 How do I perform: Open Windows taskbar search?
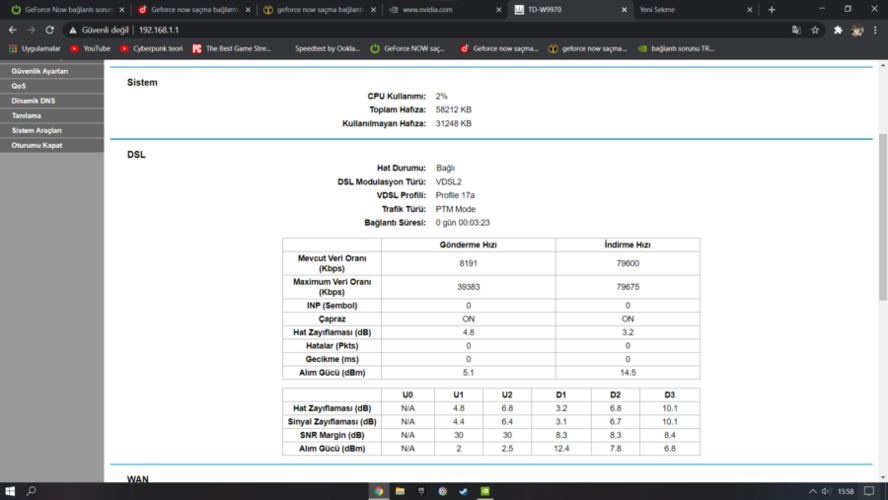click(31, 491)
